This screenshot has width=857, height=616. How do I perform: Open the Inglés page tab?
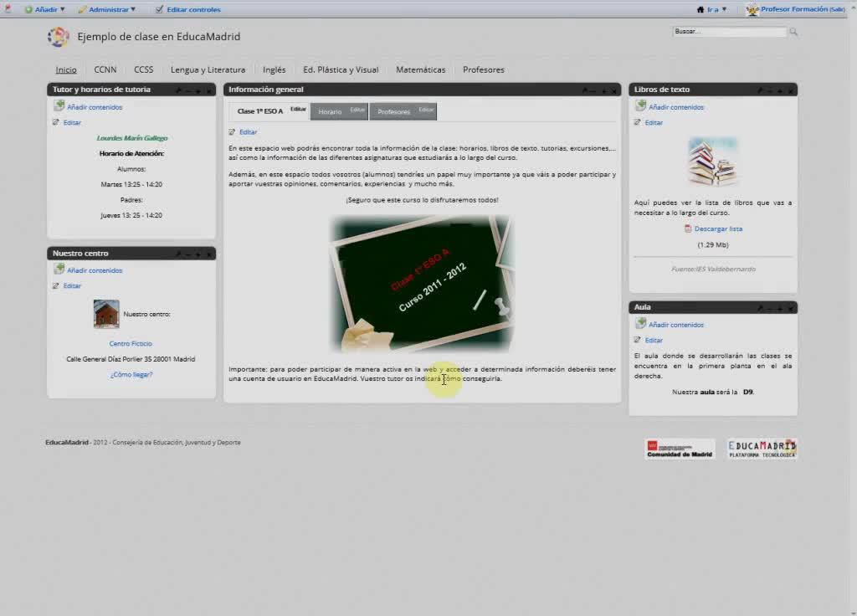pos(274,69)
